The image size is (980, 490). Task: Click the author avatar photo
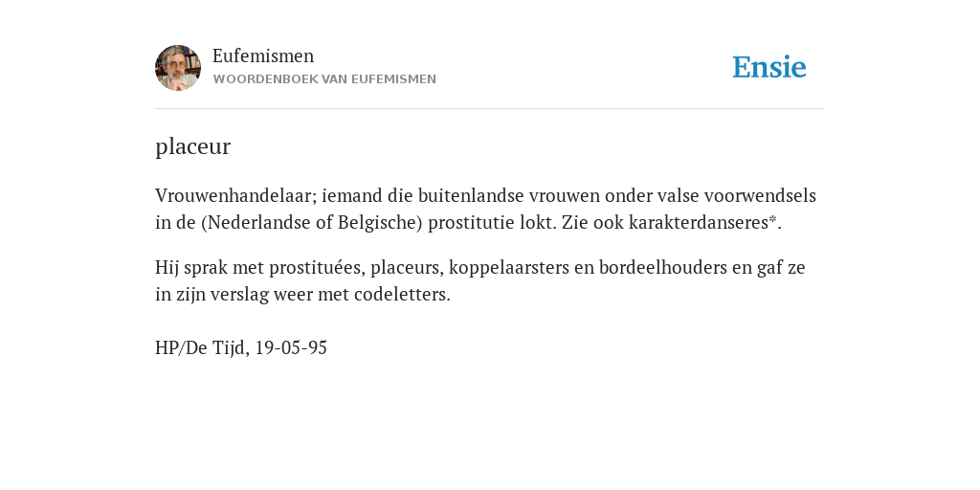coord(178,68)
